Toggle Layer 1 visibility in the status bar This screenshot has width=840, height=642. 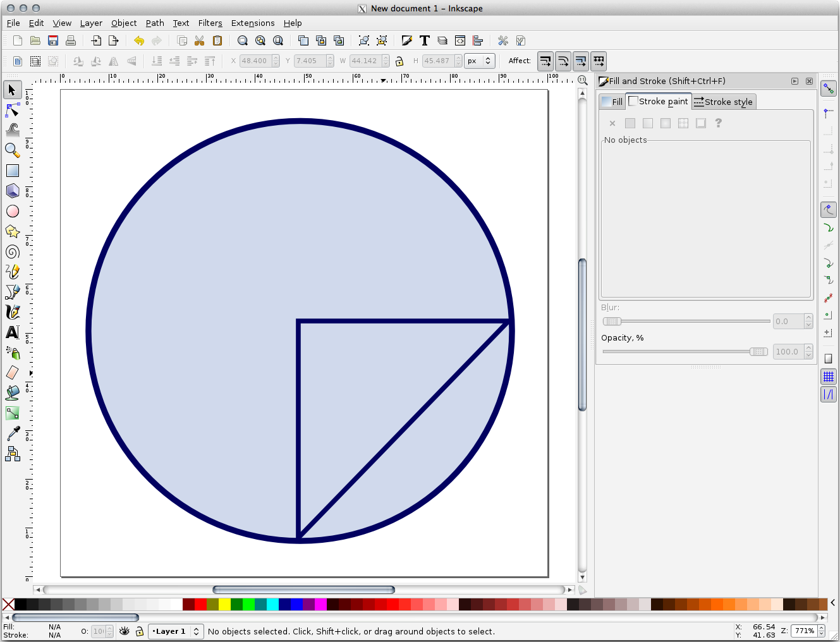(x=125, y=631)
